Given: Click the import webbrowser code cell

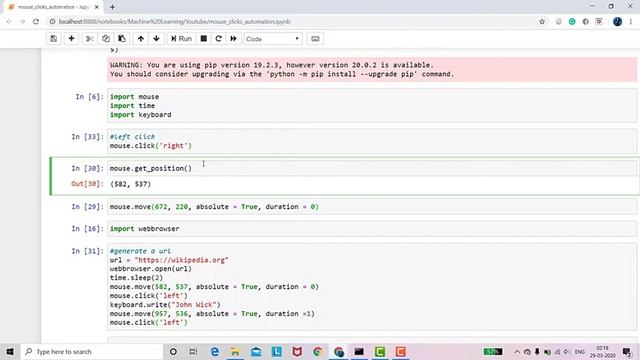Looking at the screenshot, I should (371, 229).
